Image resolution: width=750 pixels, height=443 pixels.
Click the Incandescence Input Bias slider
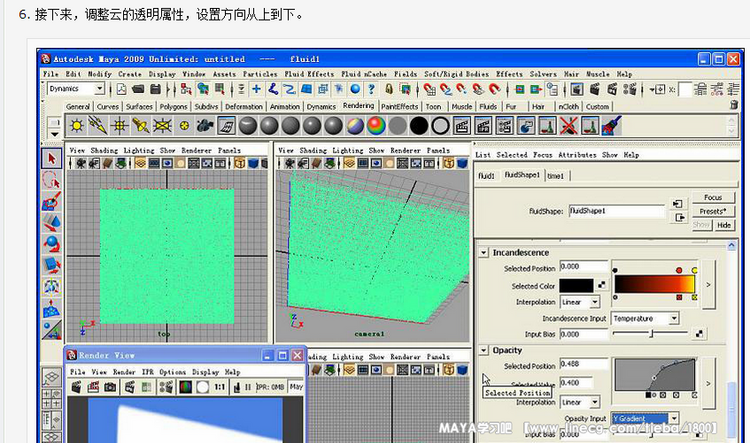[x=650, y=333]
